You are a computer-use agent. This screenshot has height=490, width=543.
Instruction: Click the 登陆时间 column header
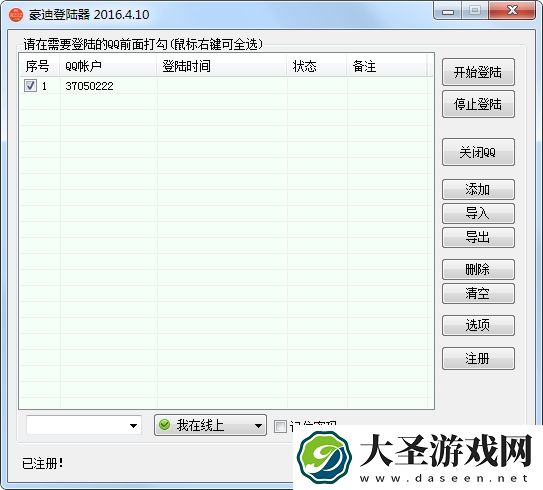click(221, 66)
